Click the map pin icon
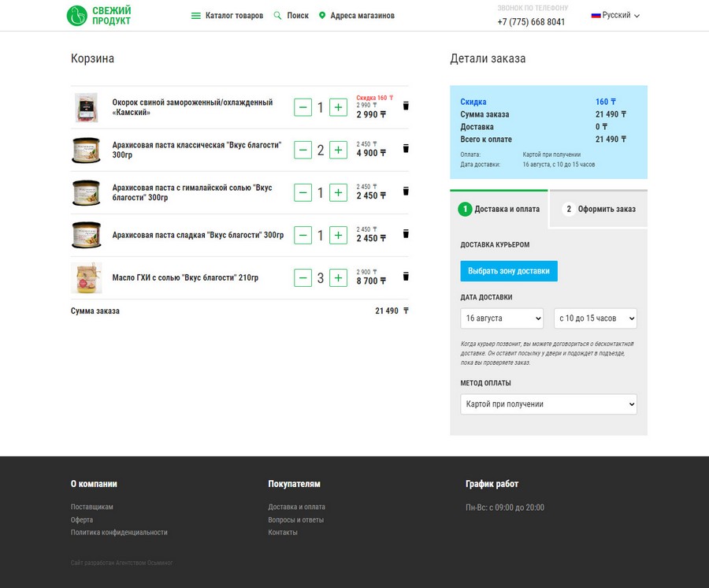 click(322, 16)
